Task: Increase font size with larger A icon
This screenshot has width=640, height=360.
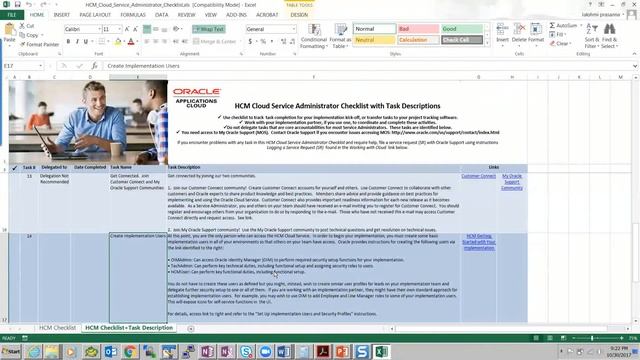Action: (x=127, y=29)
